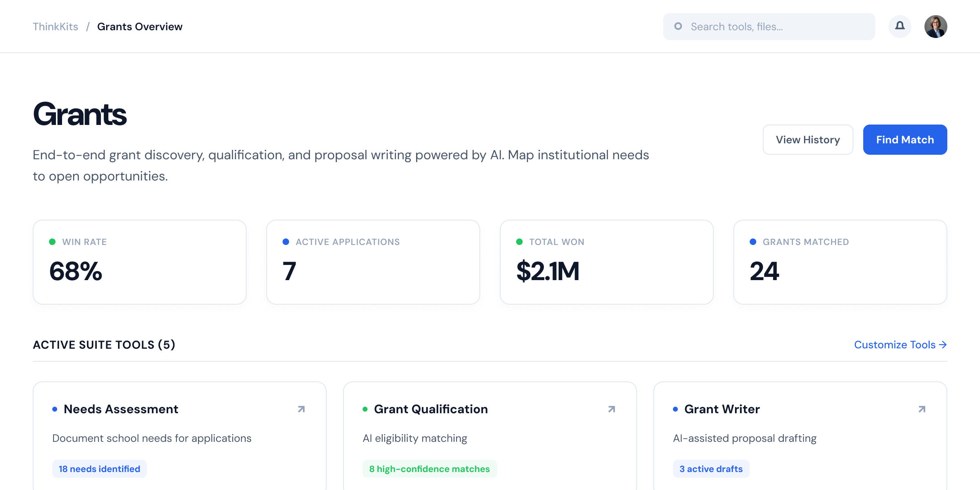Screen dimensions: 980x490
Task: Click the View History button
Action: pos(808,140)
